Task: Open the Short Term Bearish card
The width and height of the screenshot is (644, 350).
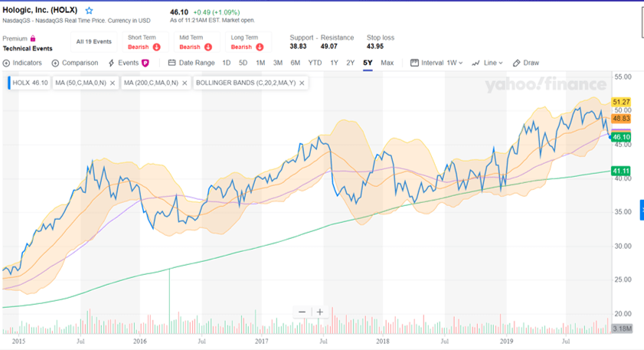Action: coord(145,42)
